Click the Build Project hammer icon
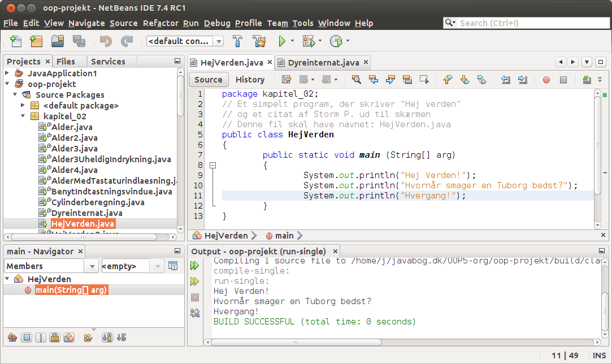This screenshot has height=364, width=612. coord(238,41)
